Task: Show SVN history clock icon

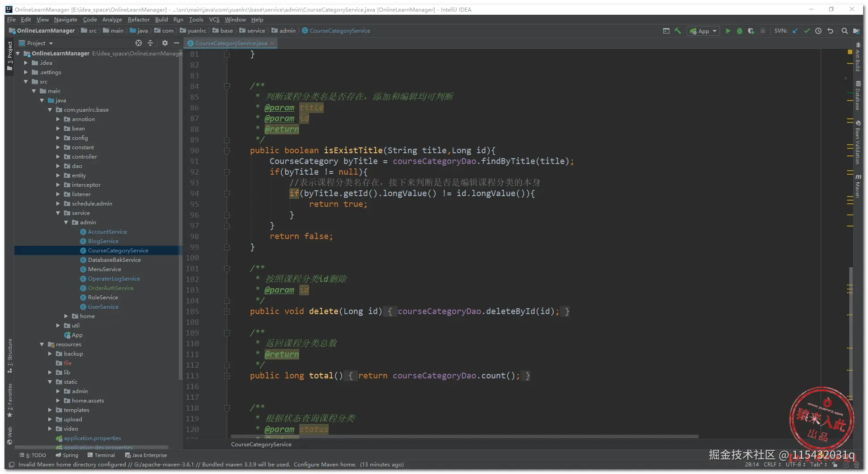Action: pos(818,31)
